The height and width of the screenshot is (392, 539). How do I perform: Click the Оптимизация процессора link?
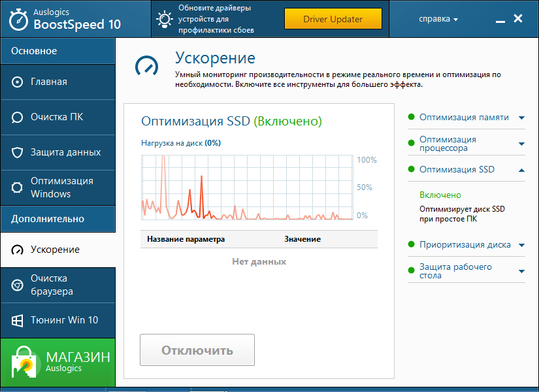(x=448, y=144)
